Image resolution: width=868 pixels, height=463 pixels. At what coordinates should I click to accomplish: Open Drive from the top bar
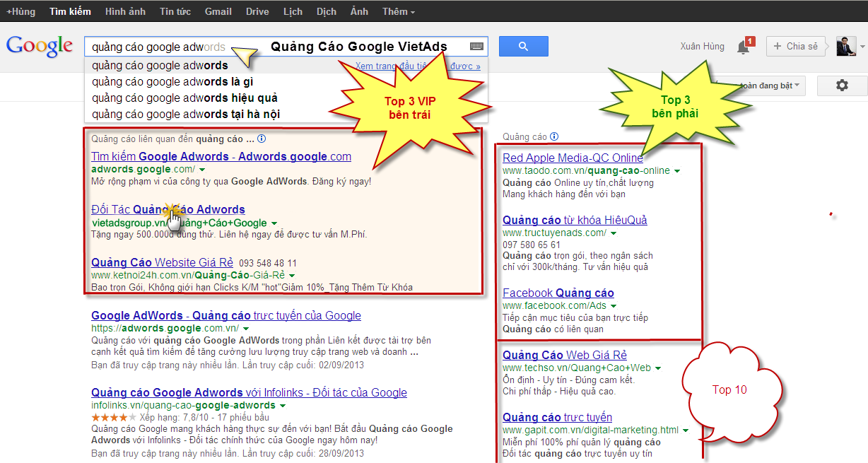pos(257,11)
